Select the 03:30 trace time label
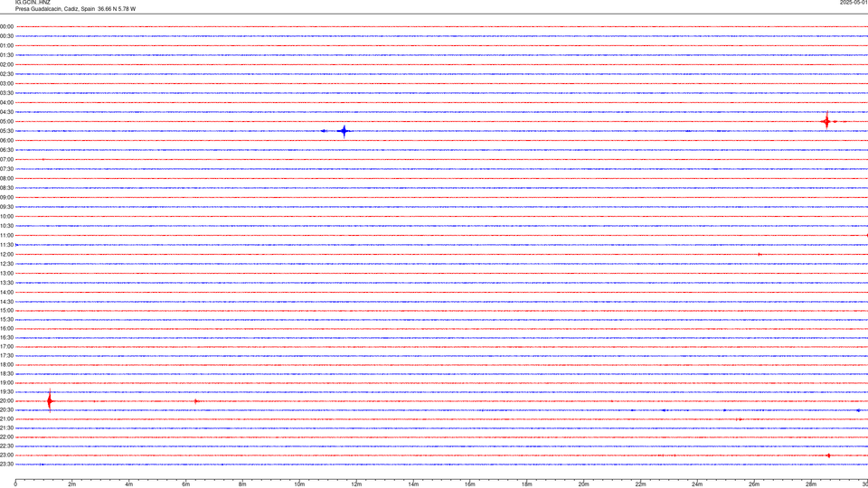 click(x=6, y=93)
